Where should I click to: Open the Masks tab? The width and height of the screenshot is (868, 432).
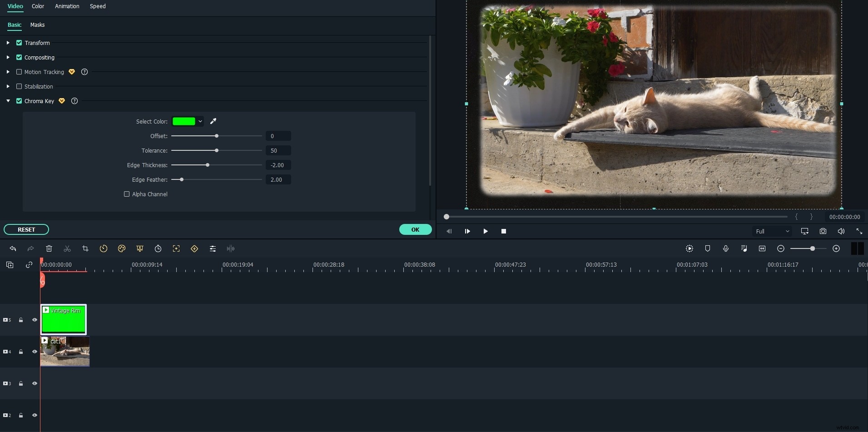tap(37, 25)
